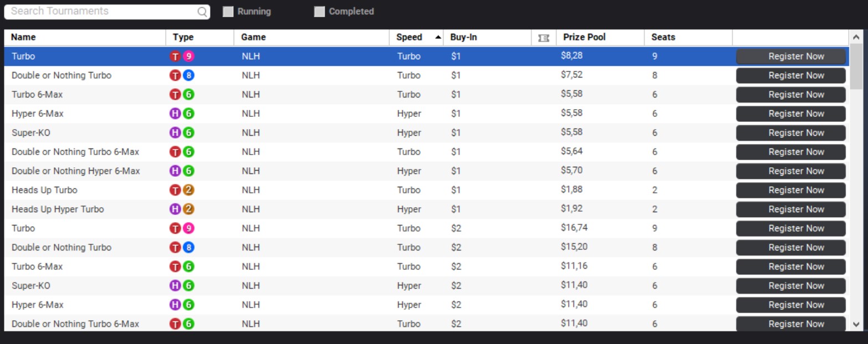Click the red T icon on $1 Turbo 6-Max

(175, 95)
